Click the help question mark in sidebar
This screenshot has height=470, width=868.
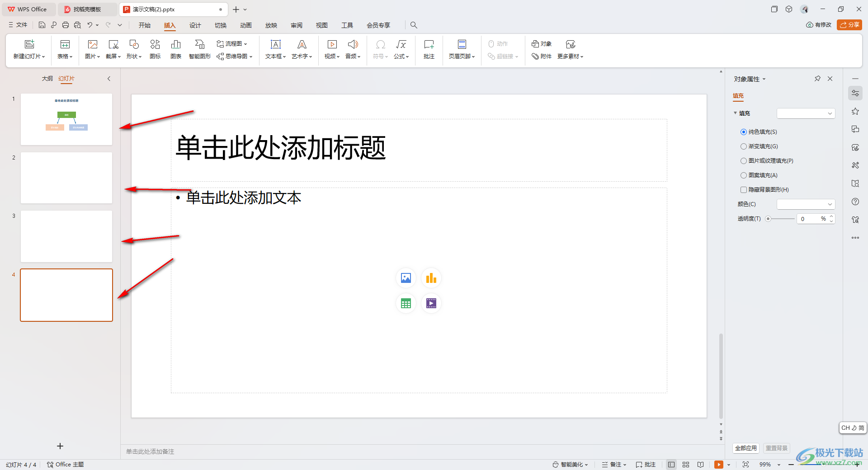coord(855,202)
